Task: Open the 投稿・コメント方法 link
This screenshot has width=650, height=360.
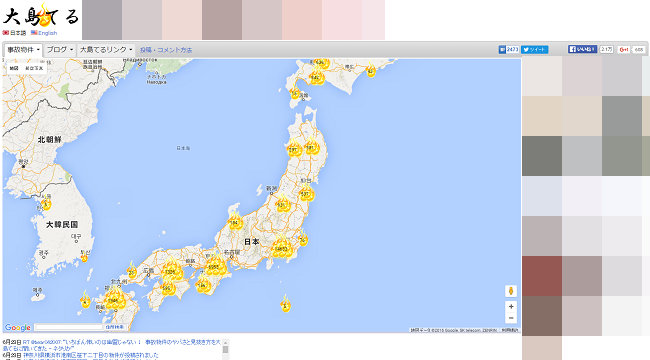Action: tap(166, 50)
